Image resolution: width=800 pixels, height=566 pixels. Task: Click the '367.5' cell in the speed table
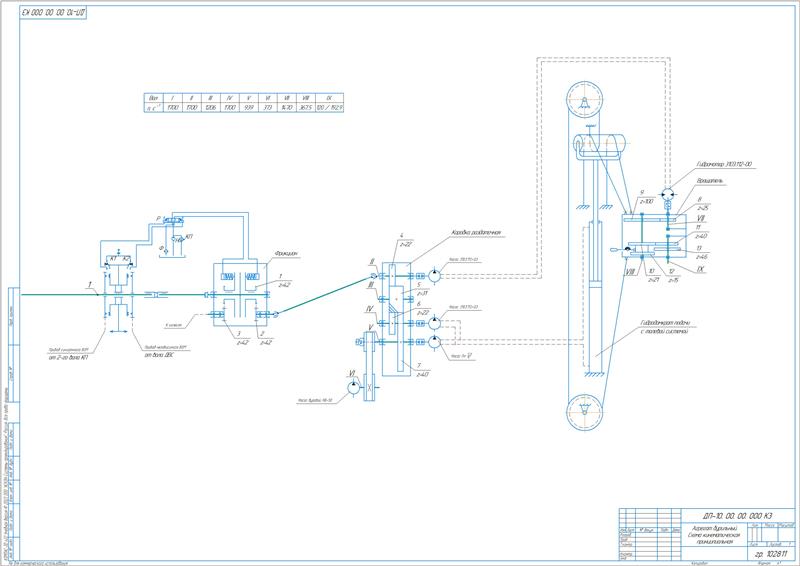coord(305,108)
